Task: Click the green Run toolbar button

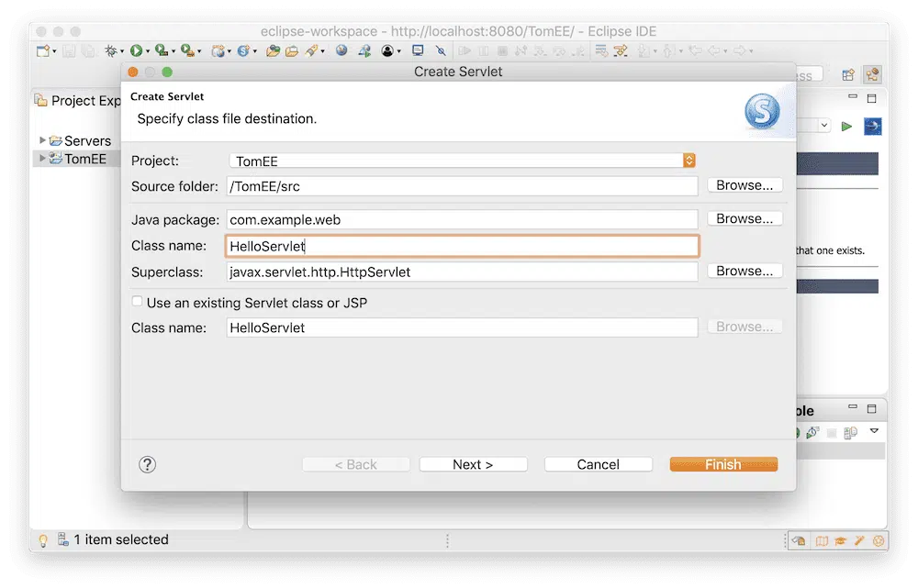Action: click(x=136, y=51)
